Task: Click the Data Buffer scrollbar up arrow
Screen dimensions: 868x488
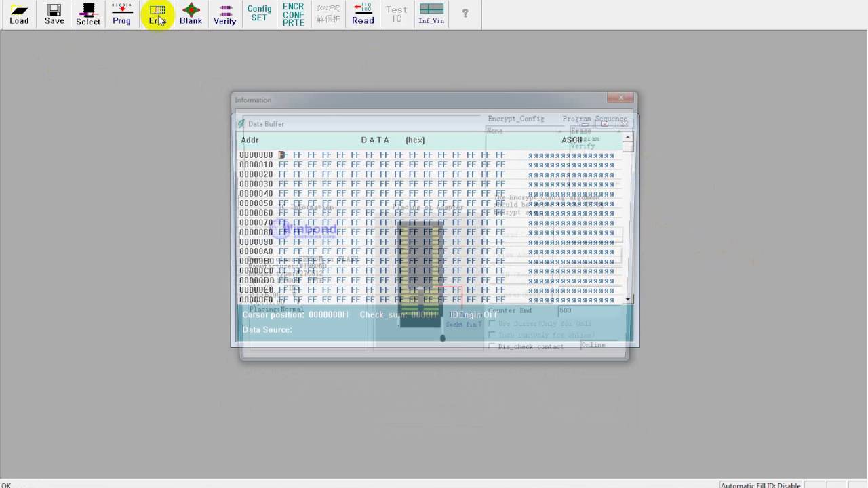Action: point(628,138)
